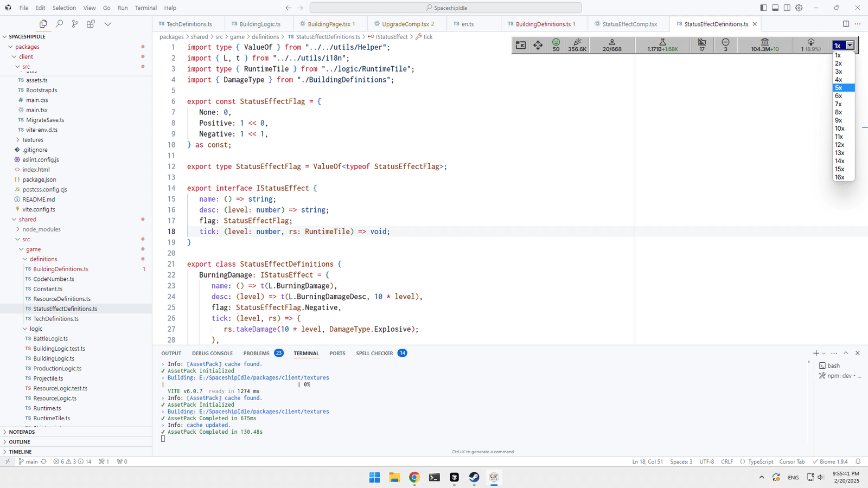Click the science flask resource icon
This screenshot has height=488, width=868.
(x=662, y=42)
